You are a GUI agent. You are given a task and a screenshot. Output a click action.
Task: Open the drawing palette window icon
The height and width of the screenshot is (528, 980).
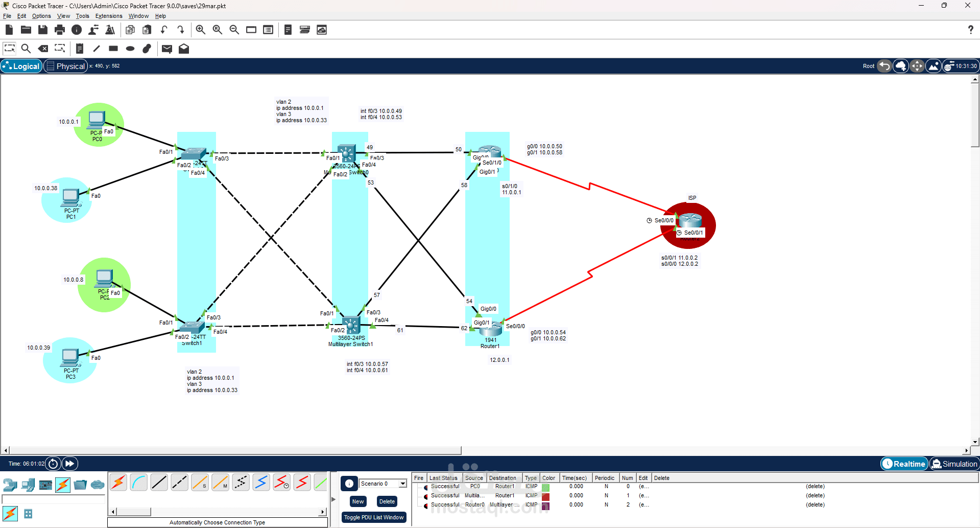pos(251,30)
